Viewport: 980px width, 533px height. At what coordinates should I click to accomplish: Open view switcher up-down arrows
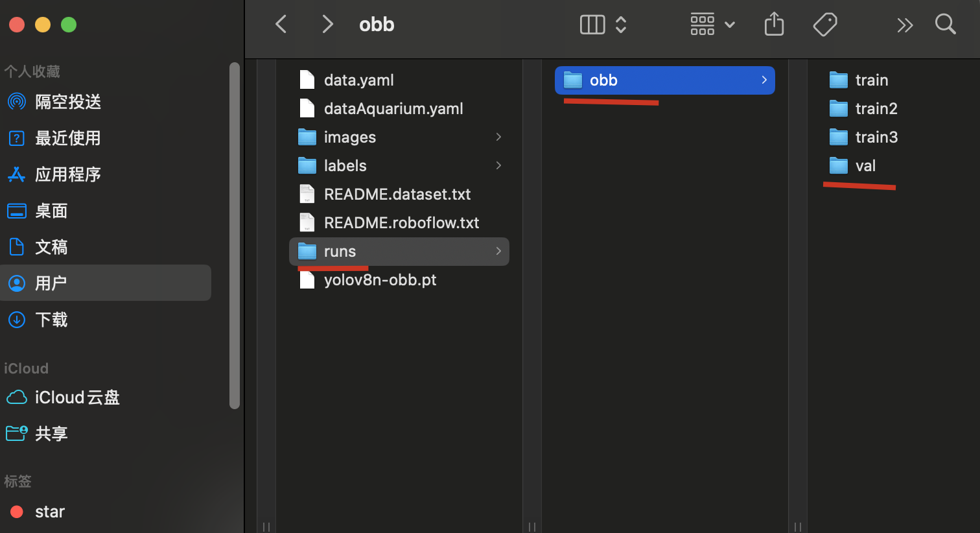(621, 25)
